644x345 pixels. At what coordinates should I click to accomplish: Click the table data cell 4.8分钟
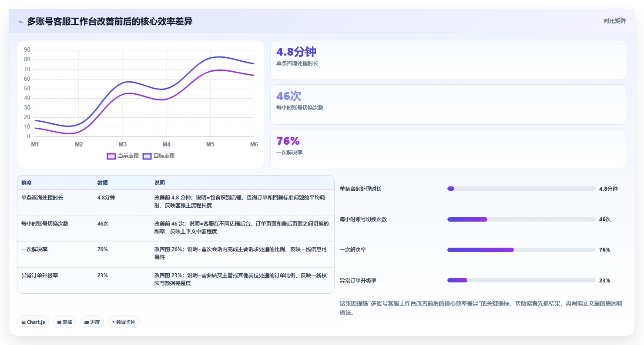[106, 198]
